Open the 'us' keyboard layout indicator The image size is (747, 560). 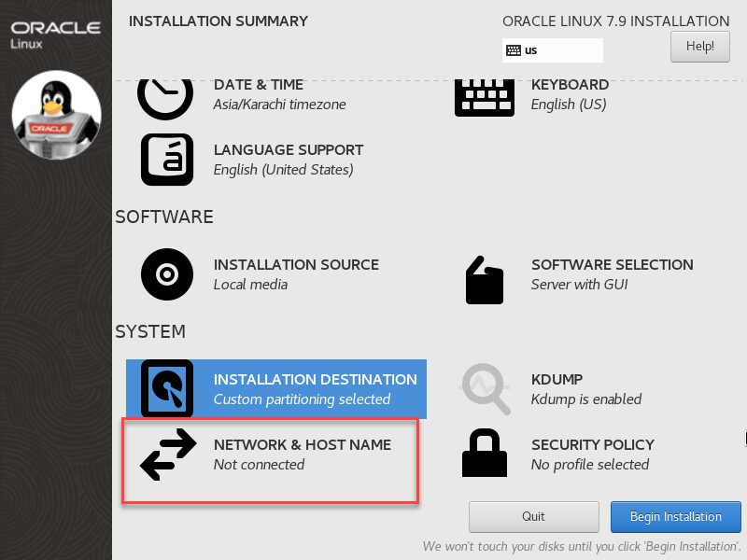coord(552,50)
